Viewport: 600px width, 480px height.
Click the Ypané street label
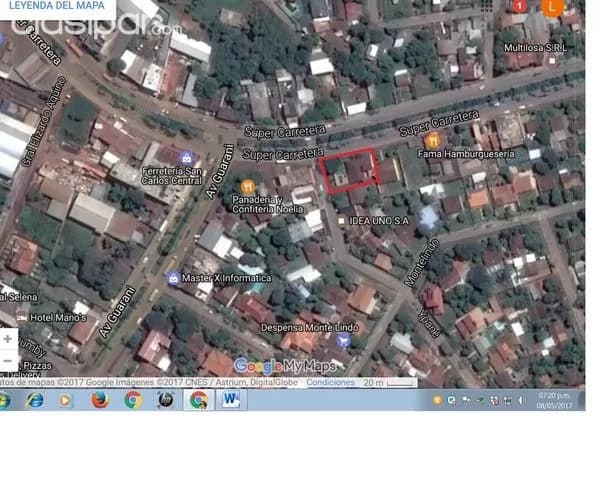coord(429,322)
